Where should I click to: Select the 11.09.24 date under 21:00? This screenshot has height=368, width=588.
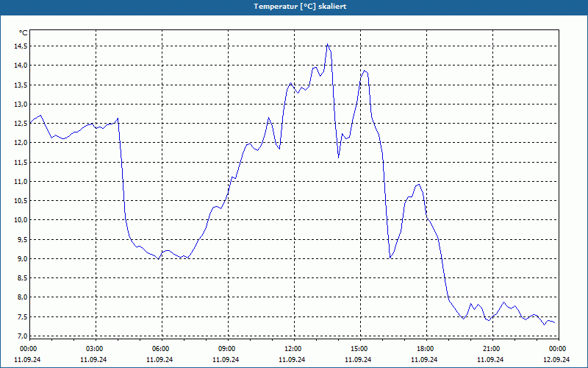point(490,359)
